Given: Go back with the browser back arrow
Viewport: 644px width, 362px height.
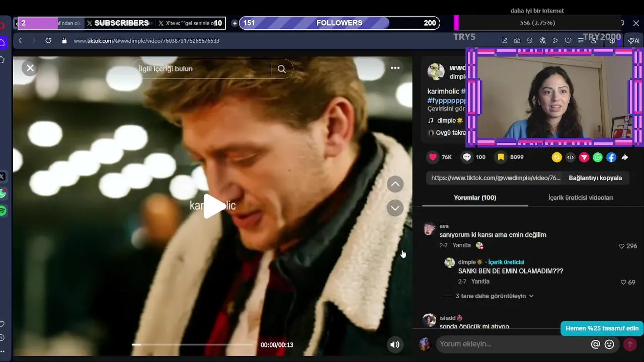Looking at the screenshot, I should click(20, 41).
